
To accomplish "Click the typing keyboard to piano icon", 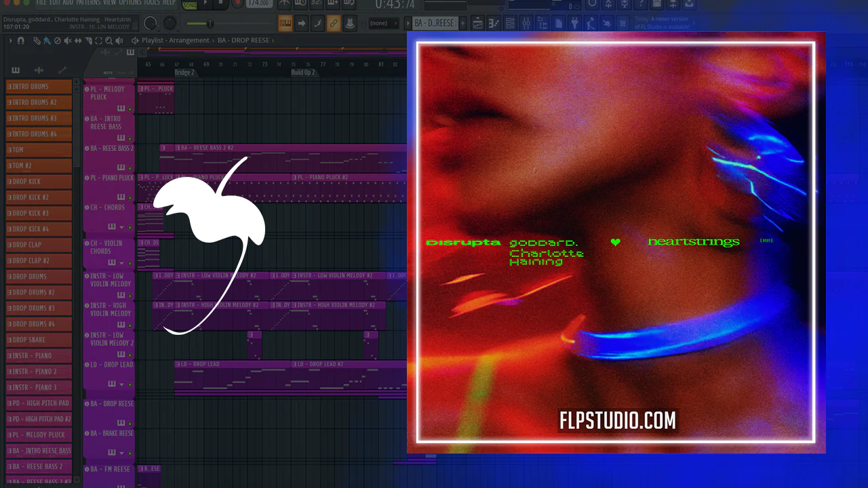I will pyautogui.click(x=285, y=24).
